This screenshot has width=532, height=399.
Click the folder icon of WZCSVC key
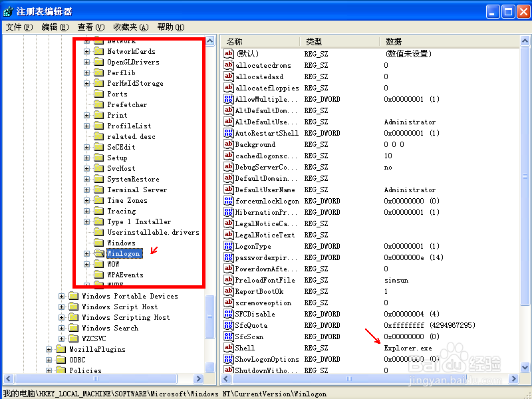73,338
